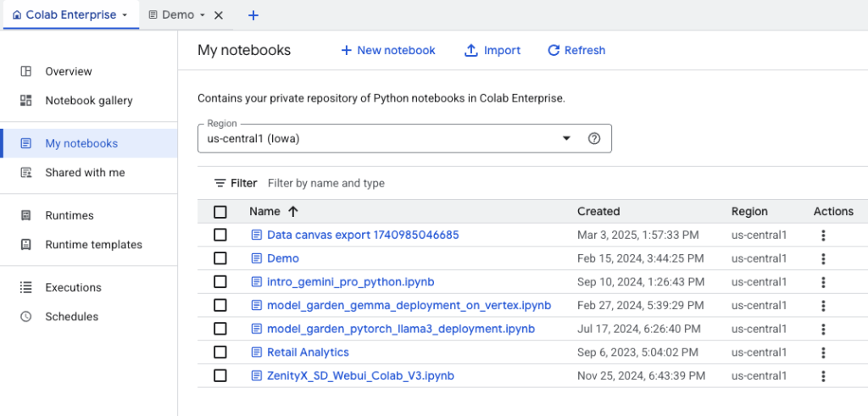This screenshot has width=868, height=416.
Task: Click the notebook icon beside Retail Analytics
Action: click(x=256, y=352)
